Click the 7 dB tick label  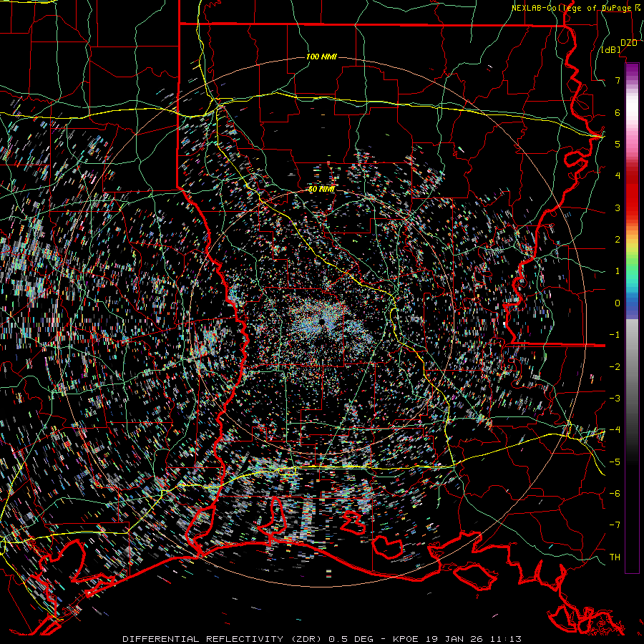(x=618, y=80)
